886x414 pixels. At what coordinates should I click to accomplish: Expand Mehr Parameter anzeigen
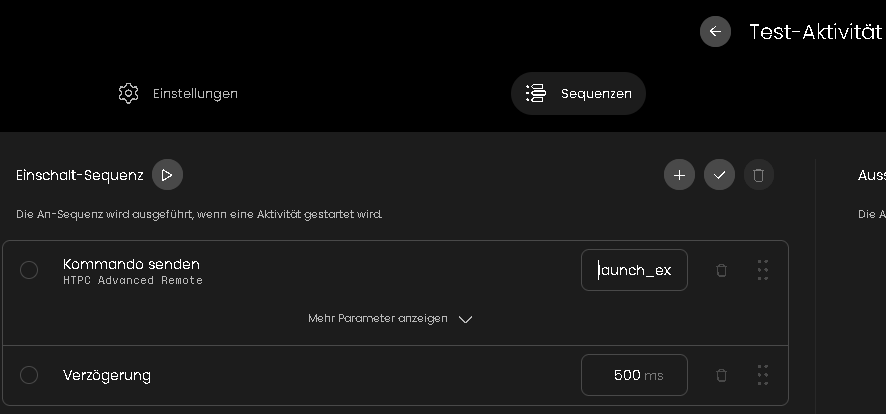378,319
